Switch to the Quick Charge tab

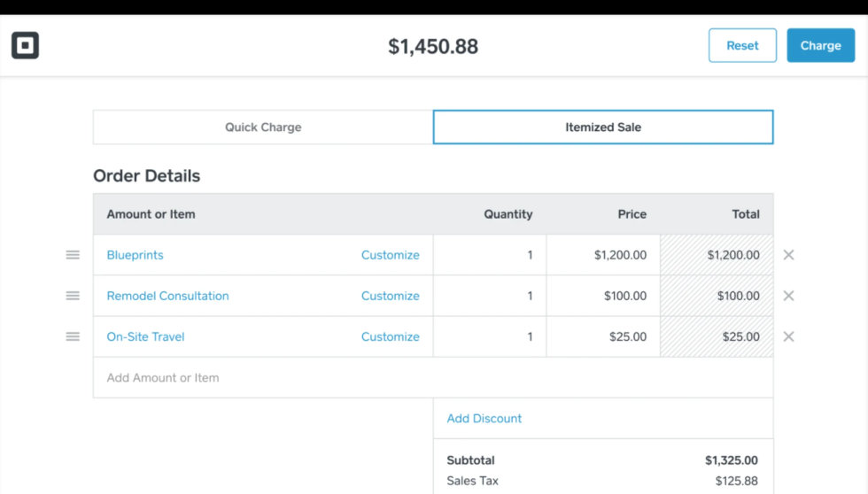[x=263, y=127]
